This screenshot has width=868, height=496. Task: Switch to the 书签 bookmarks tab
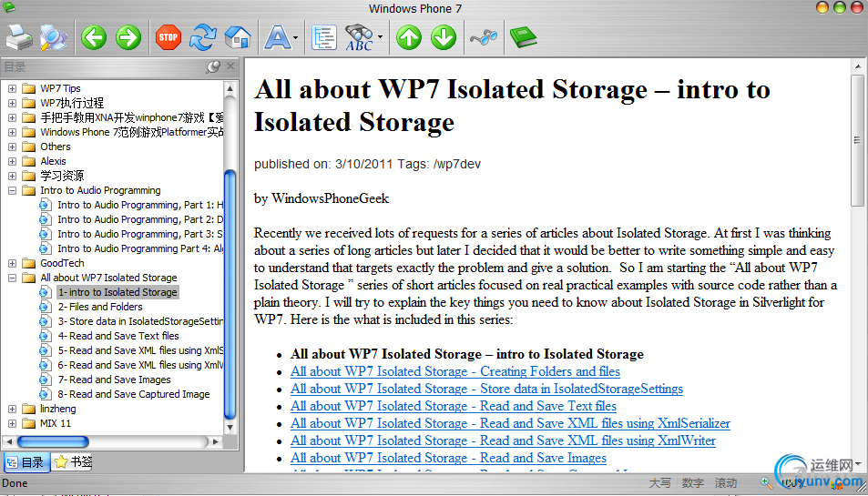[x=73, y=461]
